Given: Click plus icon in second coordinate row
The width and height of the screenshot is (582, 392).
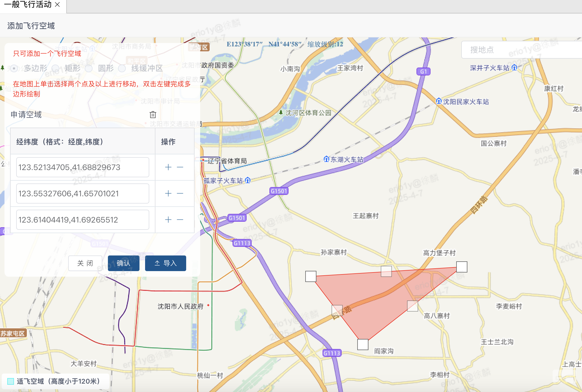Looking at the screenshot, I should 168,193.
